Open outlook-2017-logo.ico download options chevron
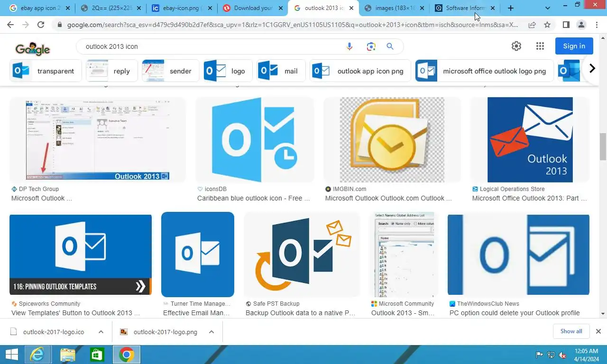The height and width of the screenshot is (364, 607). [101, 332]
